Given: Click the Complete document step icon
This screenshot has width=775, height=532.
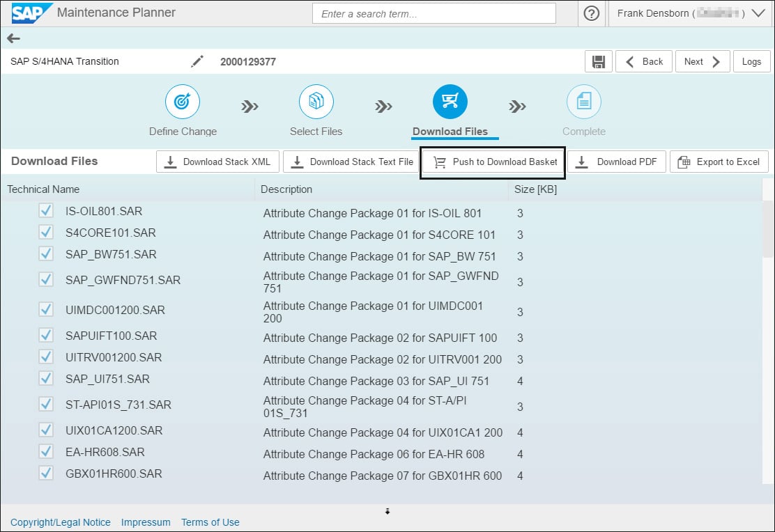Looking at the screenshot, I should (x=583, y=102).
